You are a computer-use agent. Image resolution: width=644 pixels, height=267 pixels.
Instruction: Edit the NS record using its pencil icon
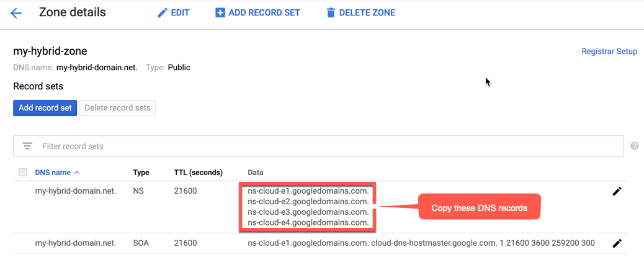pyautogui.click(x=617, y=191)
